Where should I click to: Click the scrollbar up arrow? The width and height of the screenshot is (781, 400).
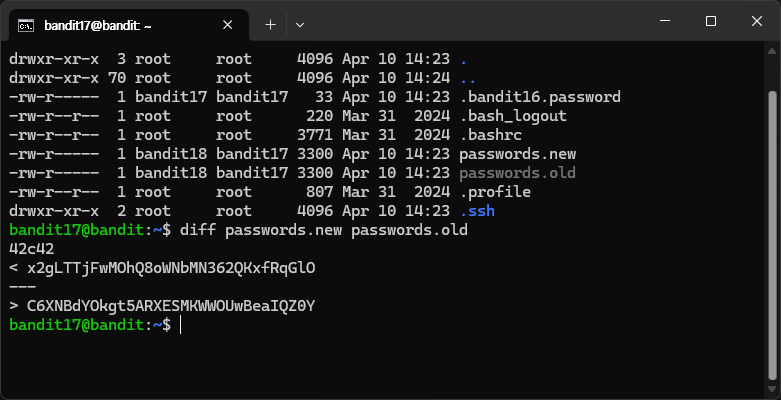(772, 51)
